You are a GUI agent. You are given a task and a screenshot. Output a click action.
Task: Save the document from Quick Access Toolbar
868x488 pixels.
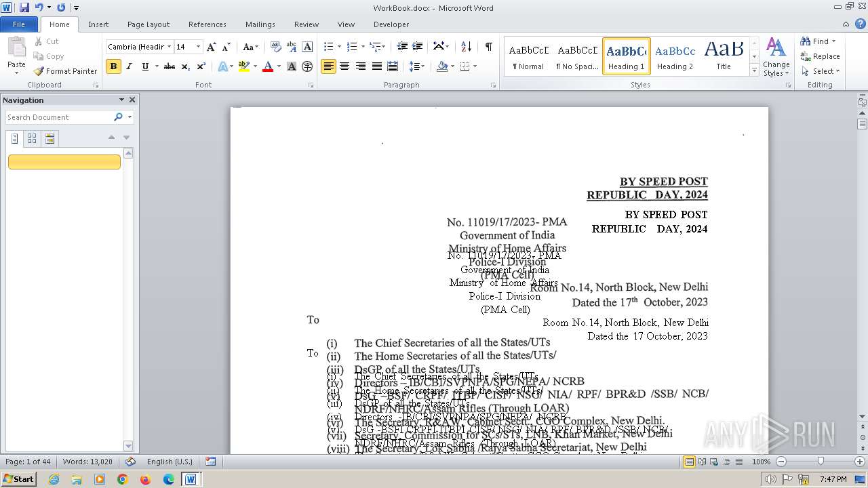[24, 7]
